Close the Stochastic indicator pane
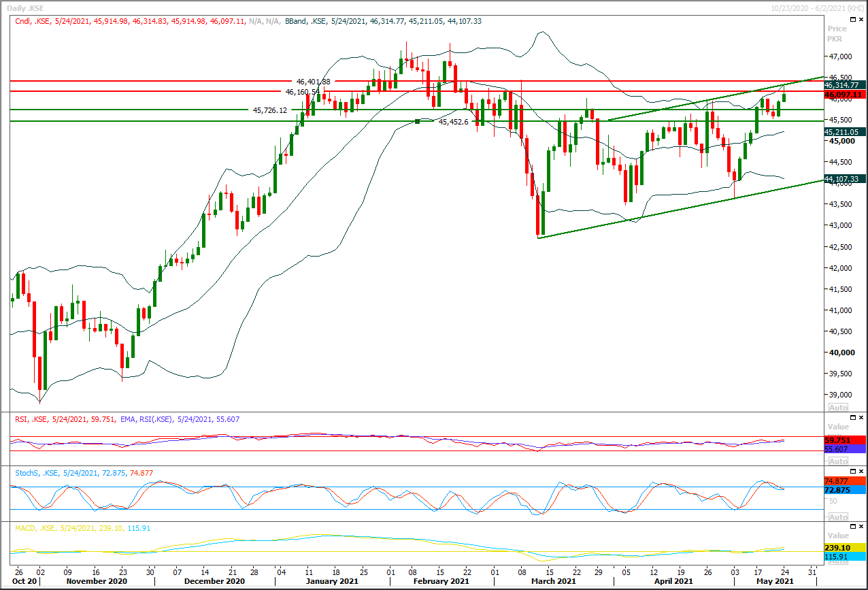 pos(861,472)
